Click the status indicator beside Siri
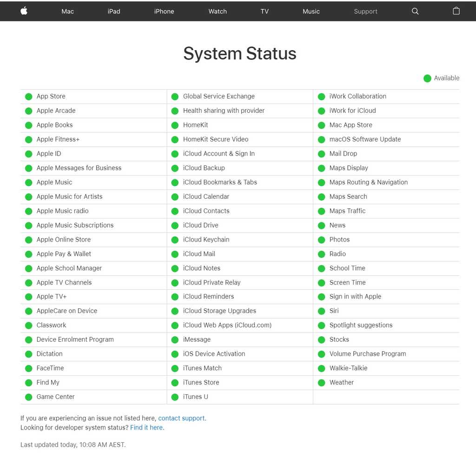The height and width of the screenshot is (457, 476). pos(322,311)
